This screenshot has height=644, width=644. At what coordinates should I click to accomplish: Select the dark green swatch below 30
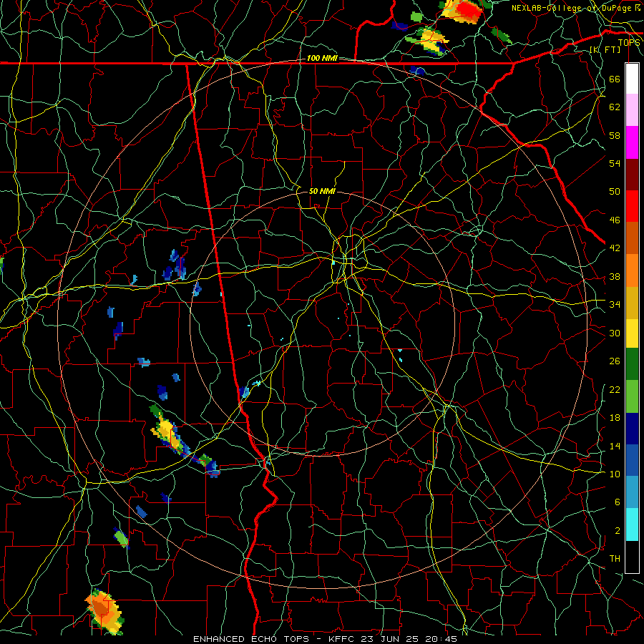coord(632,364)
